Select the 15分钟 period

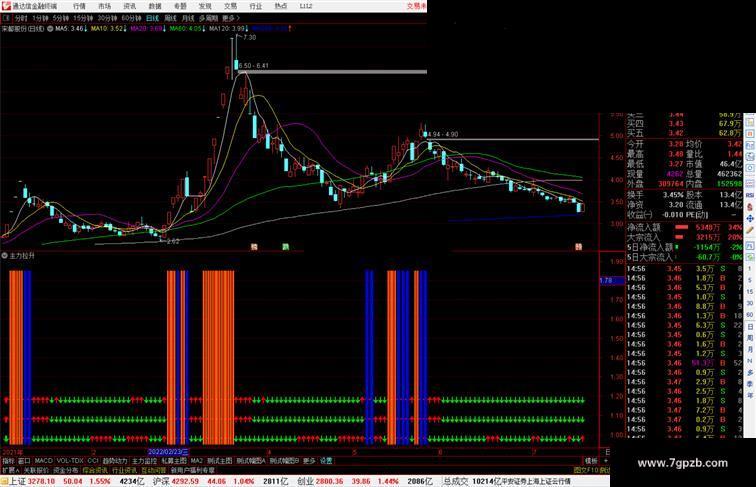pyautogui.click(x=83, y=18)
